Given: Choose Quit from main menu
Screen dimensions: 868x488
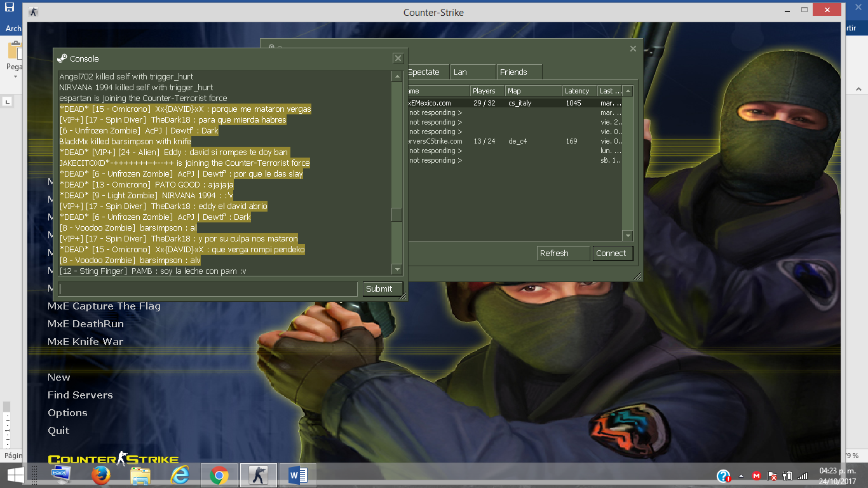Looking at the screenshot, I should click(x=58, y=431).
